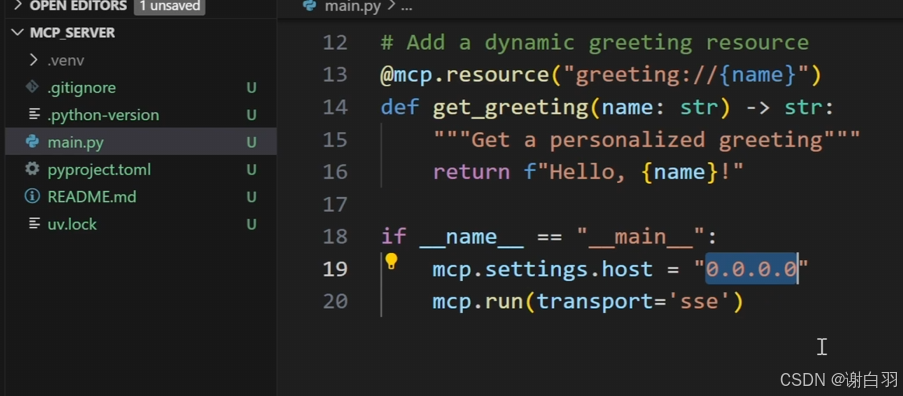Click the 'Get a personalized greeting' docstring
Viewport: 903px width, 396px height.
click(x=647, y=140)
